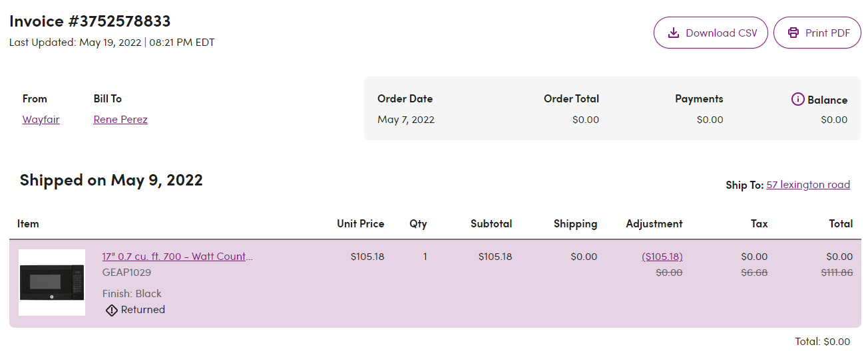Screen dimensions: 868x351
Task: Open the Wayfair sender link
Action: coord(41,120)
